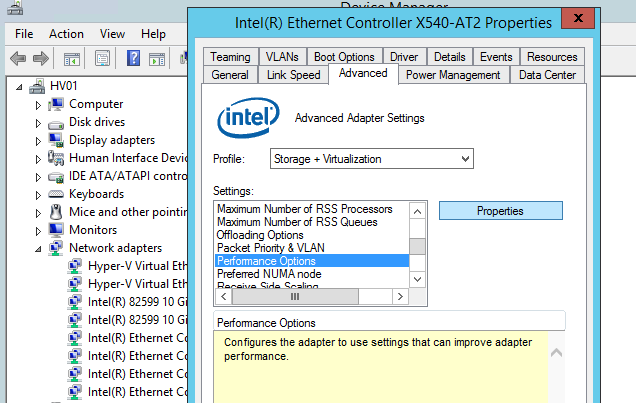
Task: Open the Profile dropdown Storage + Virtualization
Action: tap(372, 159)
